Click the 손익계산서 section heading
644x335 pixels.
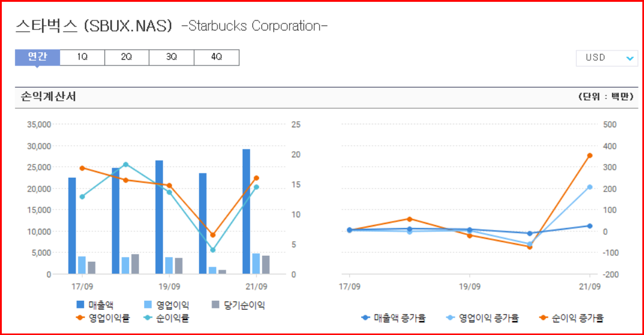click(x=49, y=97)
